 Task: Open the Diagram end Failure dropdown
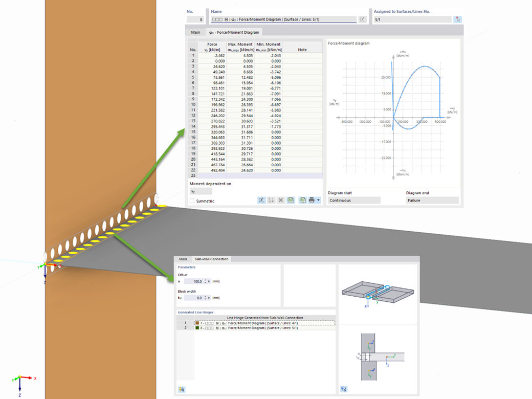point(431,199)
